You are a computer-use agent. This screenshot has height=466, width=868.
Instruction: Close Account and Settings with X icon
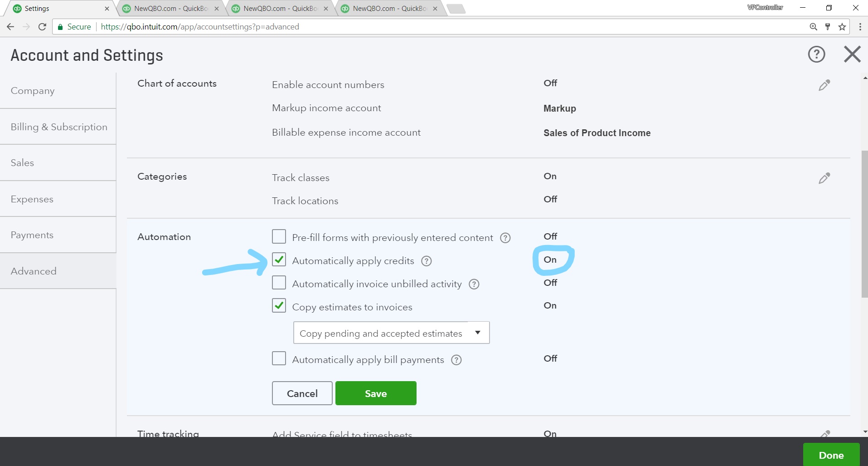point(852,54)
